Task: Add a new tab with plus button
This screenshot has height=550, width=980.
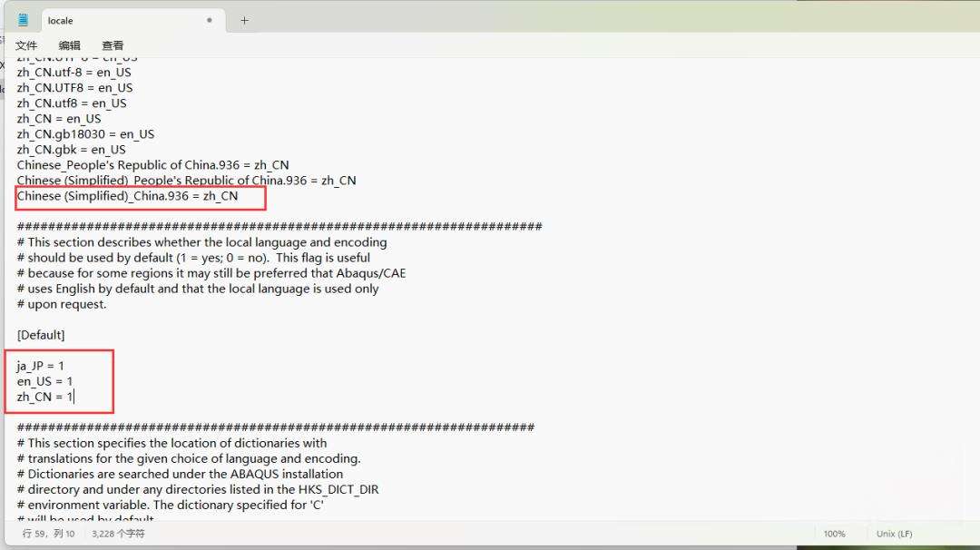Action: click(244, 21)
